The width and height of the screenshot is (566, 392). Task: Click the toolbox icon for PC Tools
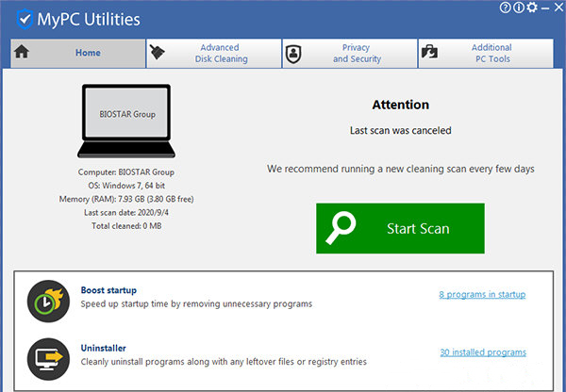(x=429, y=52)
